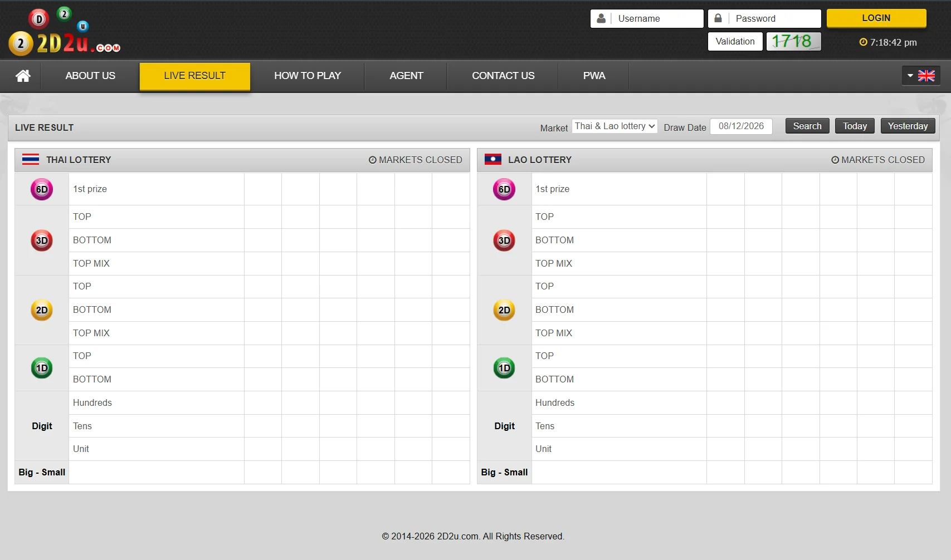The image size is (951, 560).
Task: Click the Lao Lottery 2D ball icon
Action: [504, 310]
